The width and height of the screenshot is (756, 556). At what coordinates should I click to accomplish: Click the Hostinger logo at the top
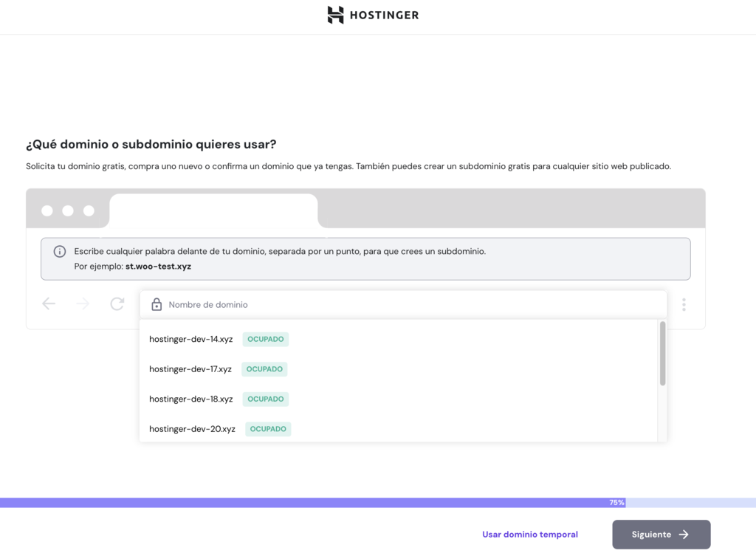point(373,15)
